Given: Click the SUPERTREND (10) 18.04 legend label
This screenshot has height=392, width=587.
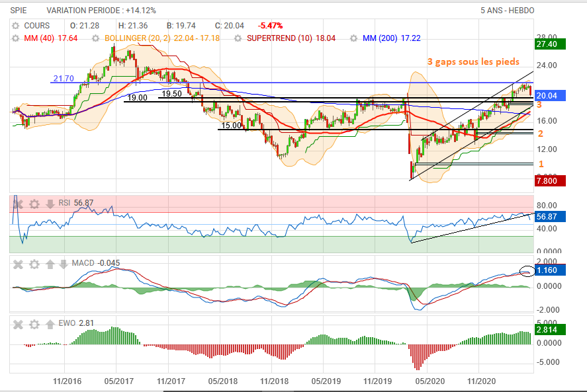Looking at the screenshot, I should [291, 38].
